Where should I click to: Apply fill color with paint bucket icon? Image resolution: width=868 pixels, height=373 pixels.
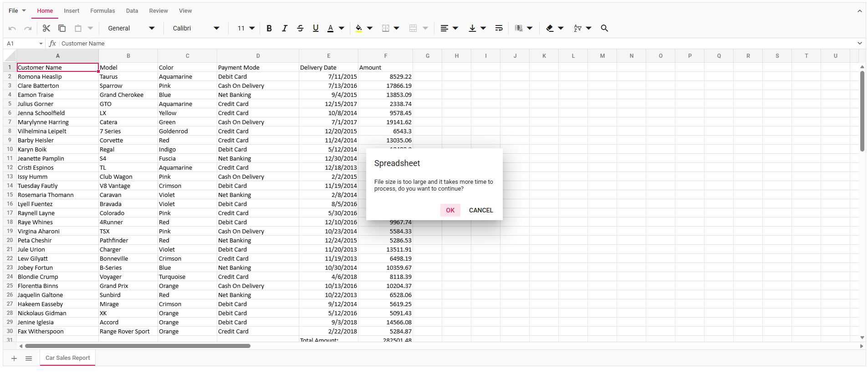(359, 28)
